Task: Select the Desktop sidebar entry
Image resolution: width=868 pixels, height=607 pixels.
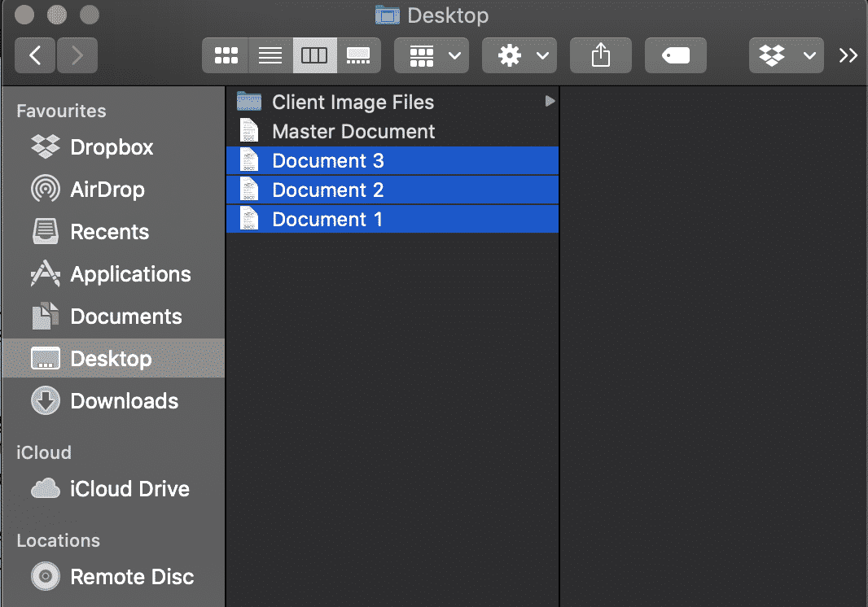Action: (112, 358)
